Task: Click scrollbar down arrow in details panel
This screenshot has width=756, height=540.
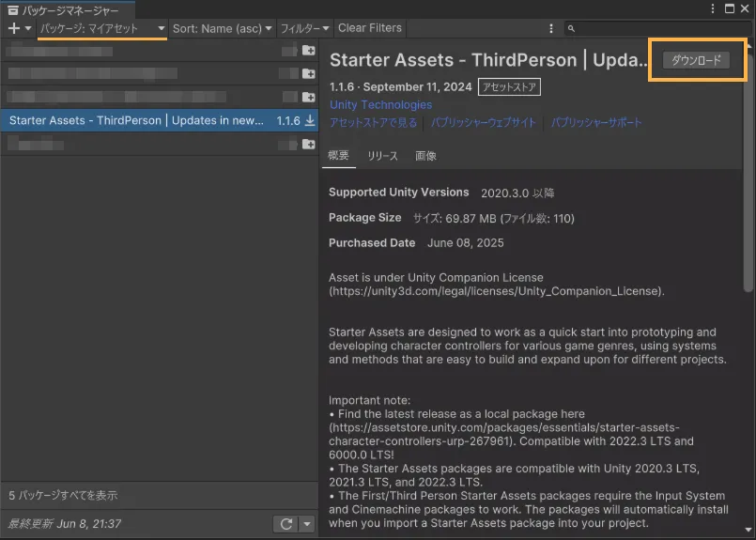Action: (748, 530)
